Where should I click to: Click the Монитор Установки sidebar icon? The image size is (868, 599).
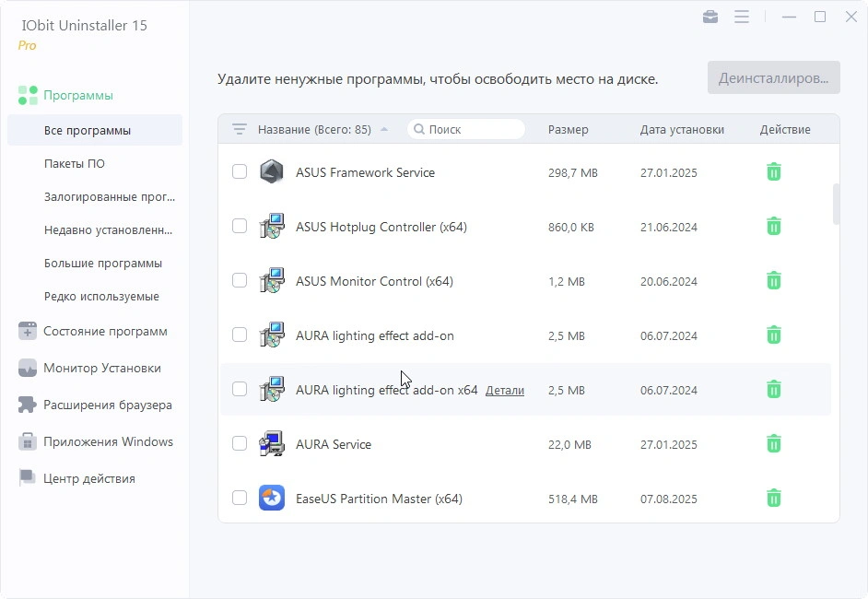click(x=27, y=368)
